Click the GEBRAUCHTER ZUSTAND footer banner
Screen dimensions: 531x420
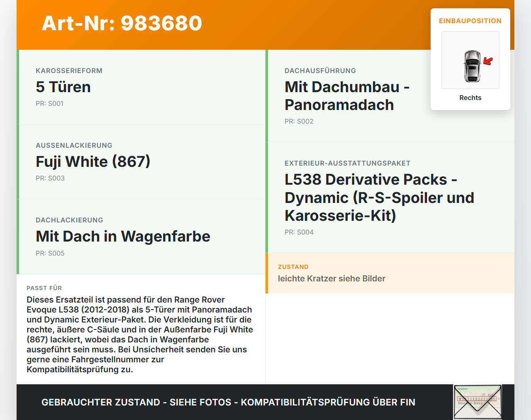click(228, 402)
